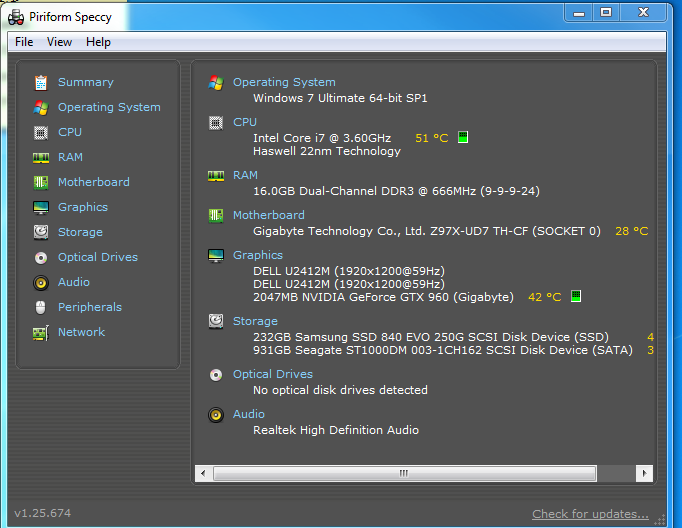Click horizontal scrollbar left arrow

pos(203,473)
